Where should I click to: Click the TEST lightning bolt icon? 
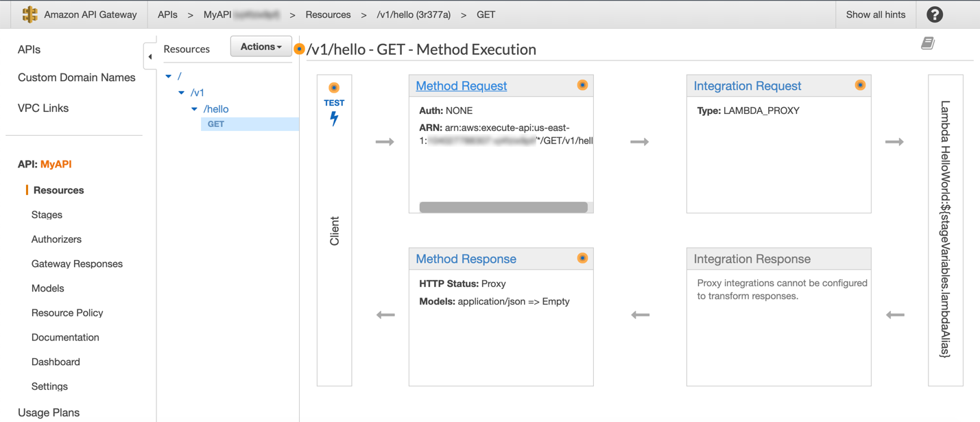click(334, 118)
